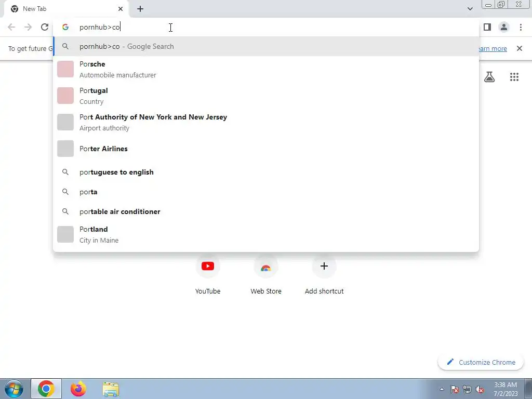Image resolution: width=532 pixels, height=399 pixels.
Task: Click the Portugal suggestion thumbnail
Action: (x=65, y=96)
